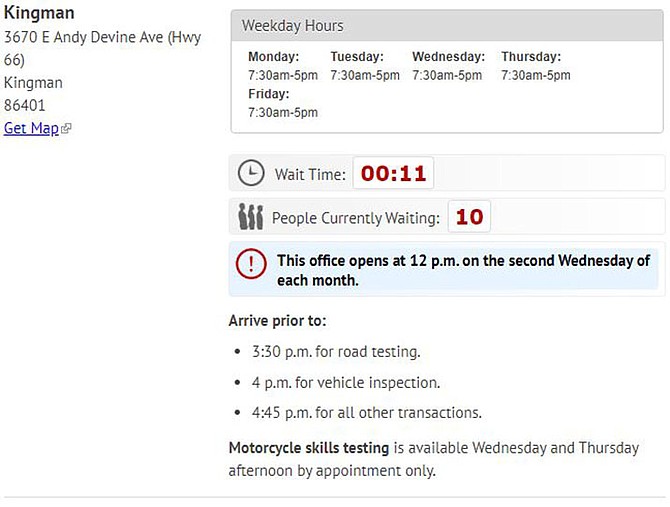The width and height of the screenshot is (670, 507).
Task: Click the second Wednesday opening notice
Action: click(x=464, y=270)
